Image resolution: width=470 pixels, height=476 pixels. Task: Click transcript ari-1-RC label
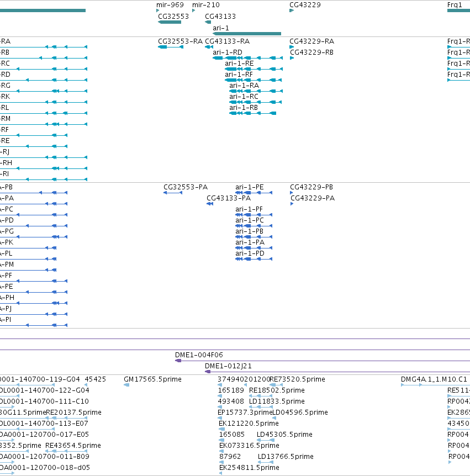(244, 97)
